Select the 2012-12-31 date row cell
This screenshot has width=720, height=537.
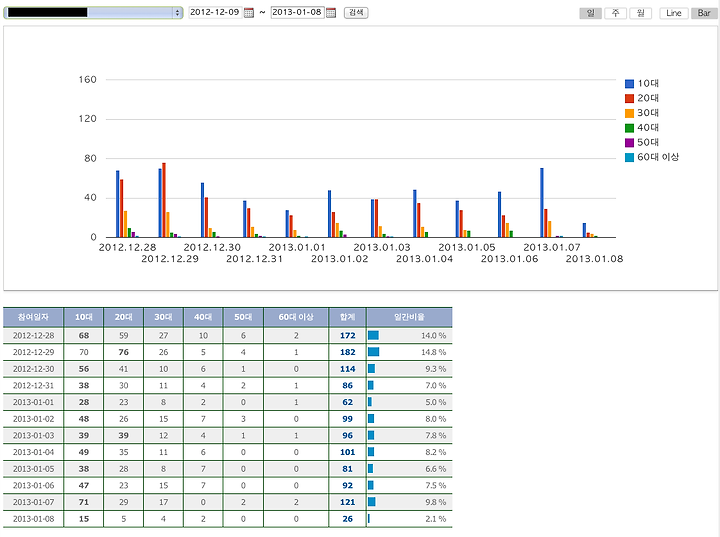(x=33, y=385)
